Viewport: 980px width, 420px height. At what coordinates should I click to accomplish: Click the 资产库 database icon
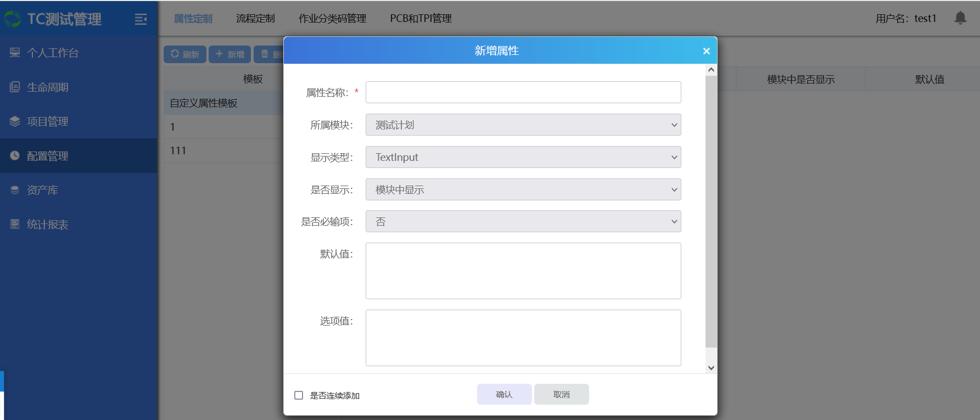point(15,190)
